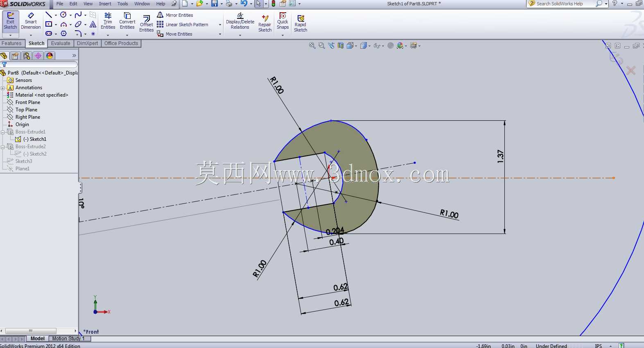Open dropdown under Display/Delete Relations
Image resolution: width=644 pixels, height=348 pixels.
coord(240,35)
